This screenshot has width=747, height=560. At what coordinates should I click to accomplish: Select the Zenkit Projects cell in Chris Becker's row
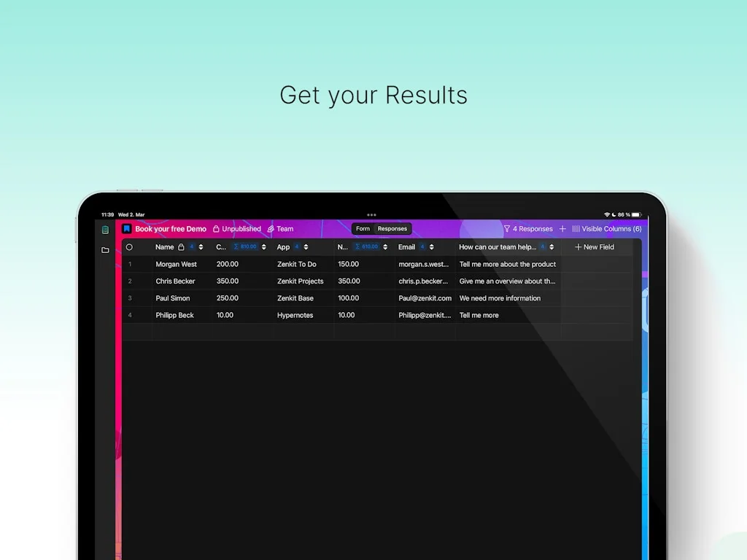click(x=300, y=281)
